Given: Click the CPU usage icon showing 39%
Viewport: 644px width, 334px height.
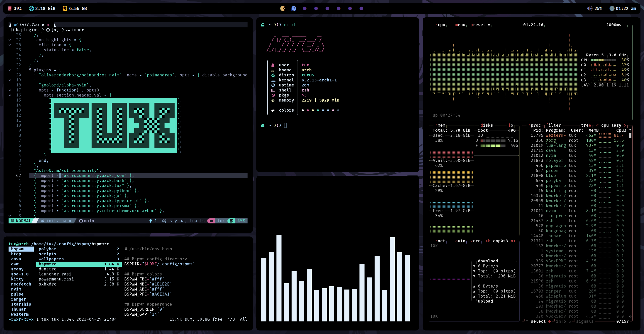Looking at the screenshot, I should [10, 9].
